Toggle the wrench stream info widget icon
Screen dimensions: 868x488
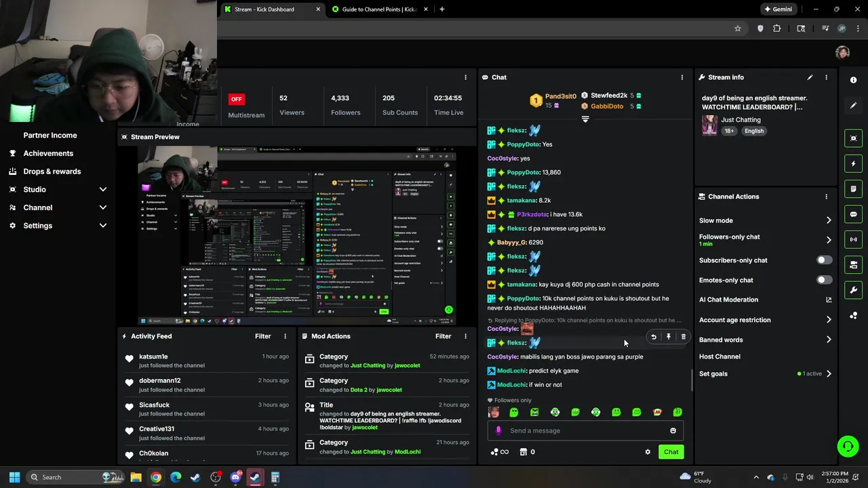(x=853, y=290)
